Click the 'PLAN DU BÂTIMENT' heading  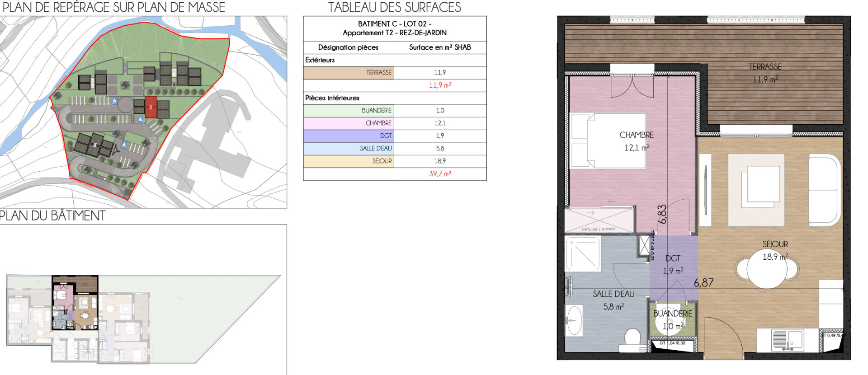coord(53,216)
